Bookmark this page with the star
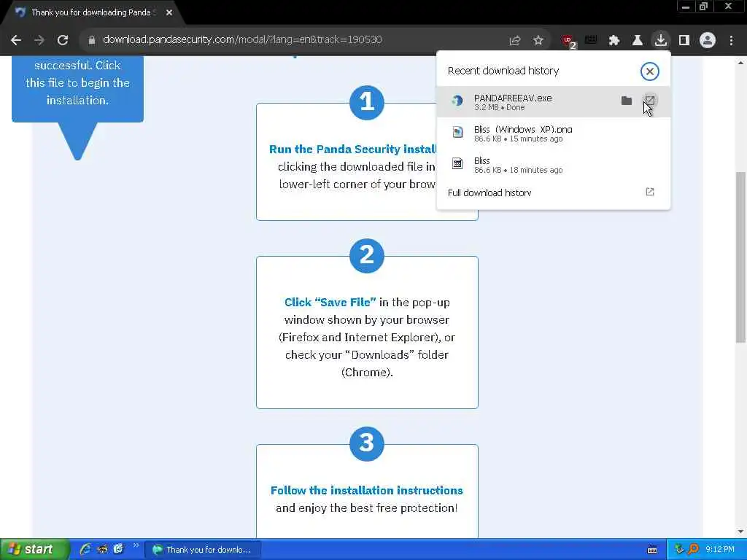The width and height of the screenshot is (747, 560). coord(538,41)
